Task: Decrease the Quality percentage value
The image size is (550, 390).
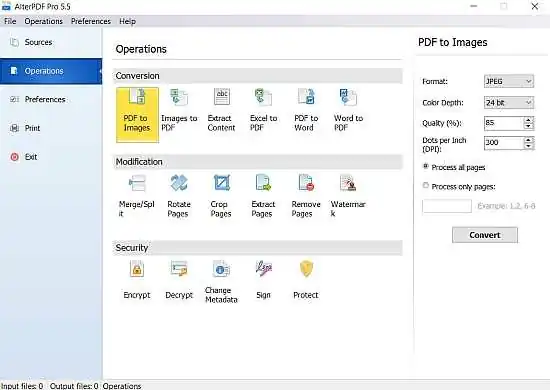Action: (528, 126)
